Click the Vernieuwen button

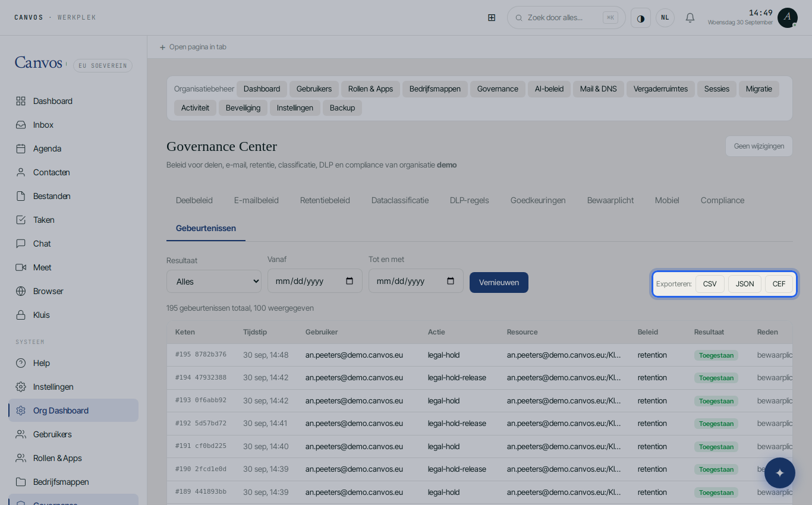[x=499, y=282]
